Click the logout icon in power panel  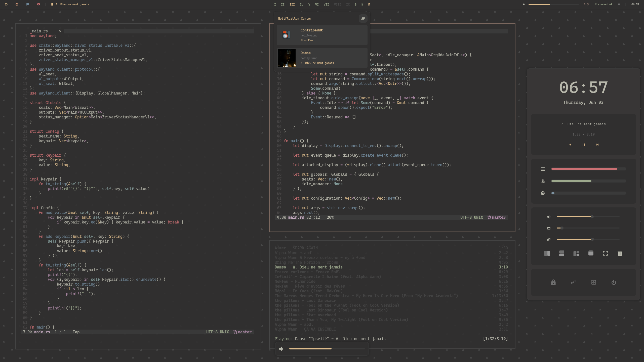point(593,282)
